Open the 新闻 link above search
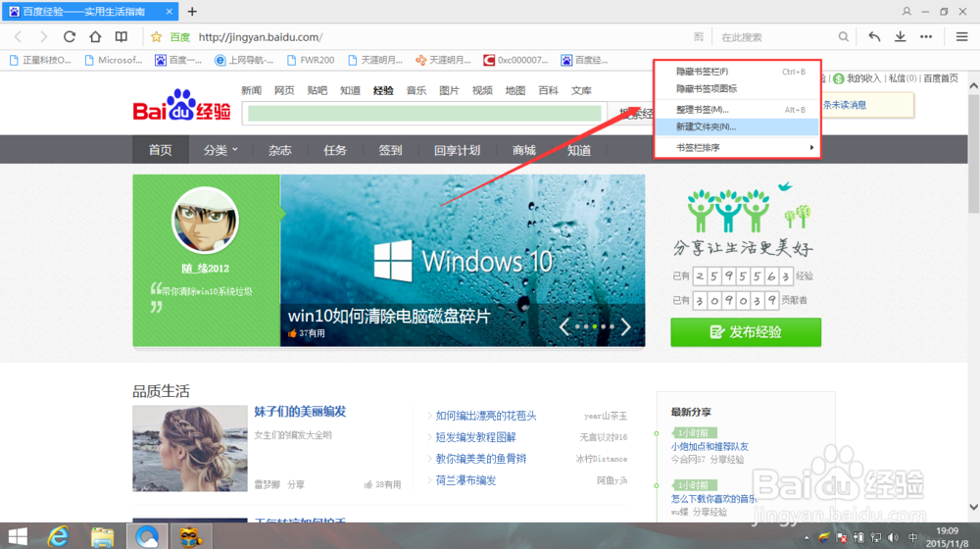 (x=251, y=90)
